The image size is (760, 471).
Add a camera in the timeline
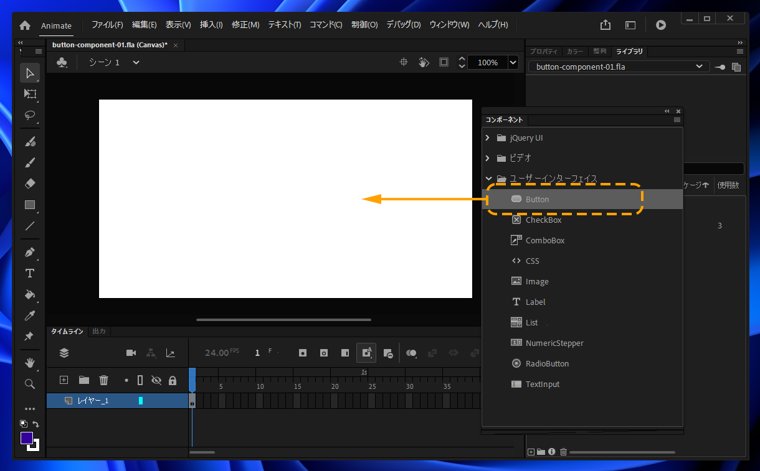point(131,353)
